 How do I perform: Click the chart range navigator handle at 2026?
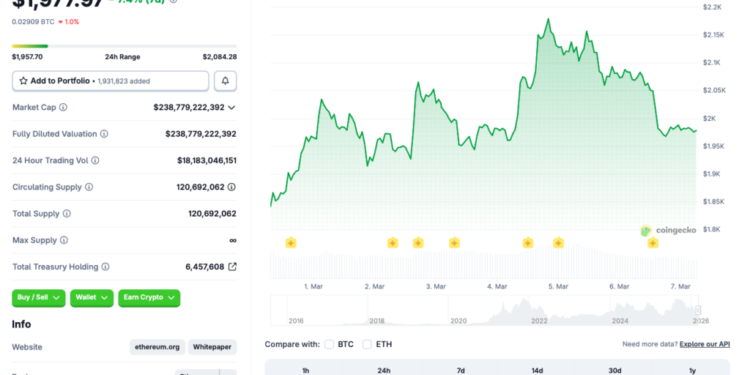tap(698, 309)
